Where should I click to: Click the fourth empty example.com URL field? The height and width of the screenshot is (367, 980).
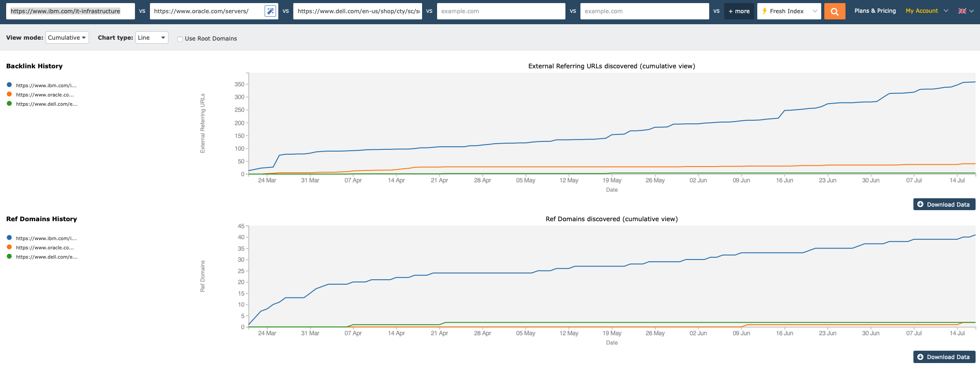point(501,11)
